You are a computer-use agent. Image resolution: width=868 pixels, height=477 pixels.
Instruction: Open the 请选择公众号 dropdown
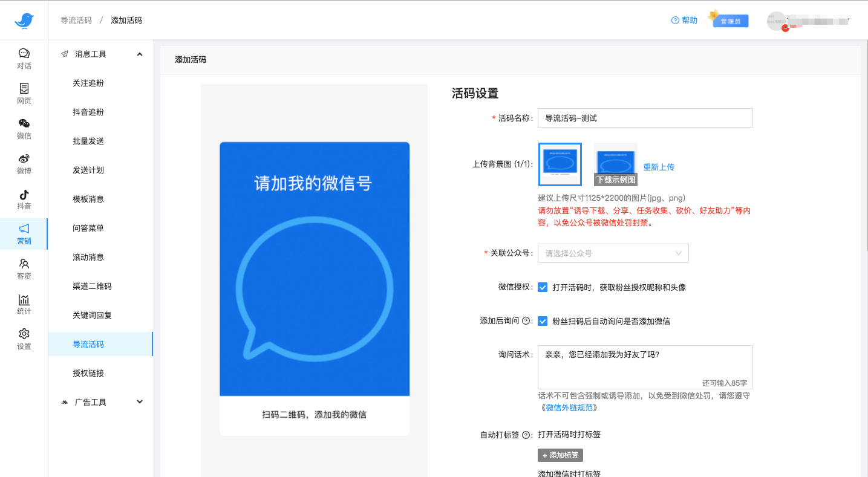(x=613, y=253)
